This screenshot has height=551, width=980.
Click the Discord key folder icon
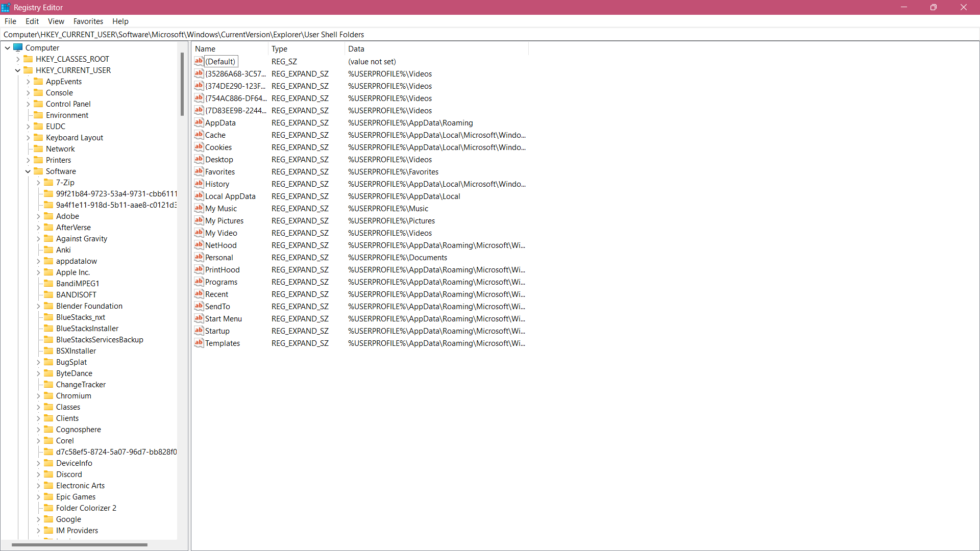click(x=48, y=474)
